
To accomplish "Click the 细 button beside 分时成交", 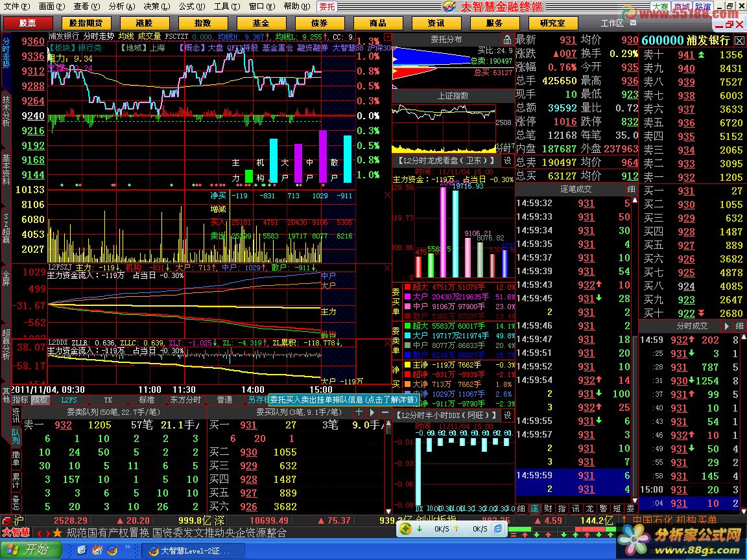I will (x=739, y=326).
